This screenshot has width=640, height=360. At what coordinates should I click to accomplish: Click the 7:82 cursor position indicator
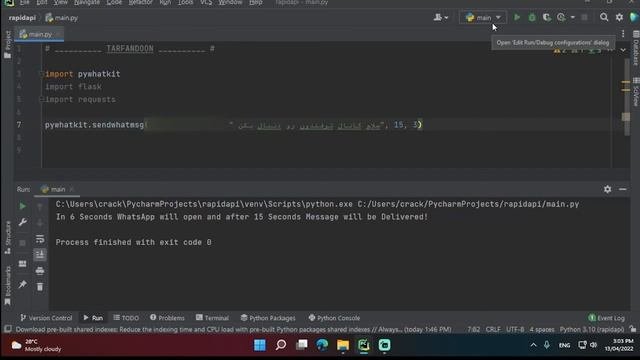pos(473,329)
